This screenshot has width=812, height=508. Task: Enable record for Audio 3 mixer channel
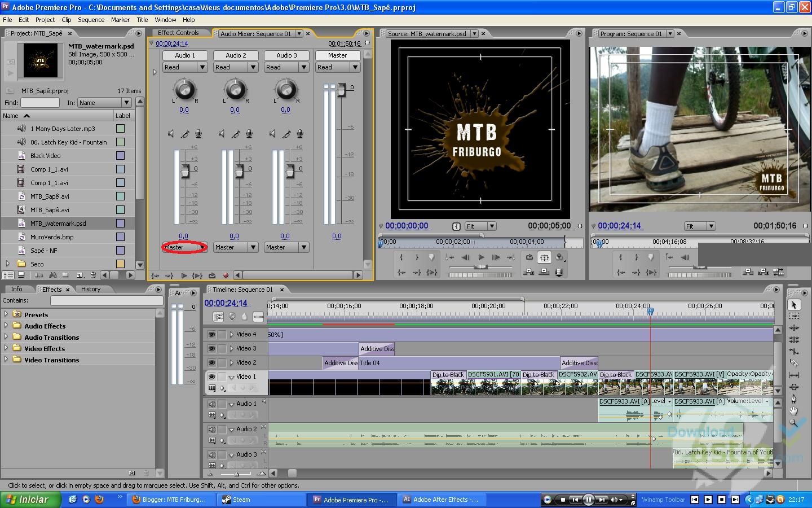coord(301,134)
